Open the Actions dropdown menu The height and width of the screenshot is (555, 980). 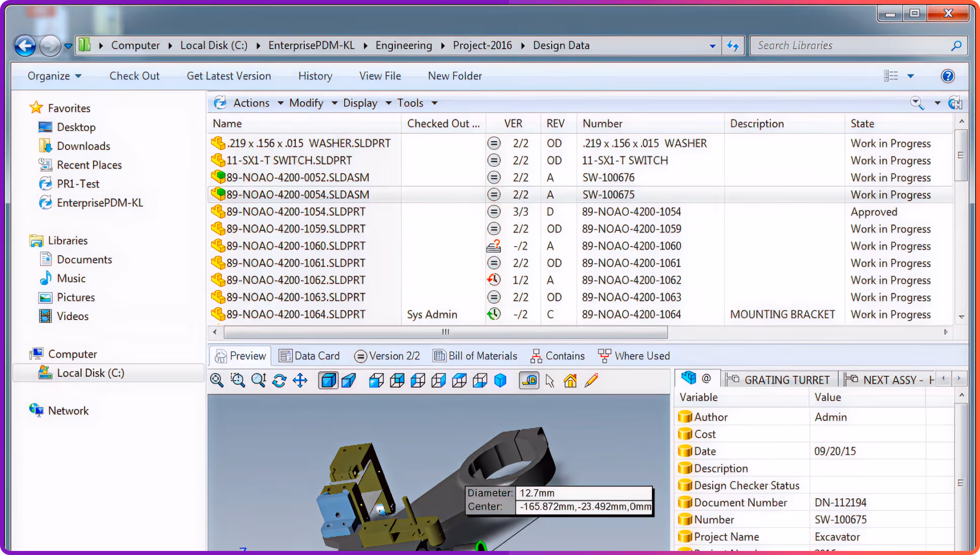pyautogui.click(x=252, y=103)
